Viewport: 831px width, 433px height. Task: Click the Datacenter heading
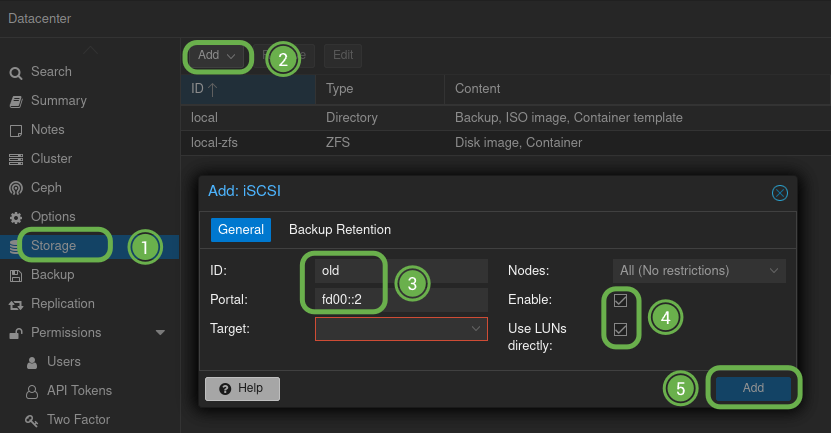[x=40, y=19]
